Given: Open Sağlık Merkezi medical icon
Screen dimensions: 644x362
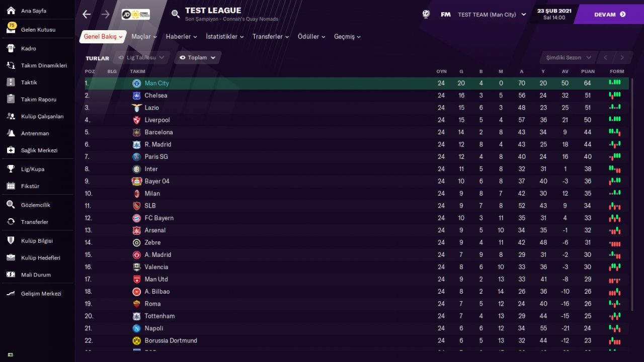Looking at the screenshot, I should point(11,150).
